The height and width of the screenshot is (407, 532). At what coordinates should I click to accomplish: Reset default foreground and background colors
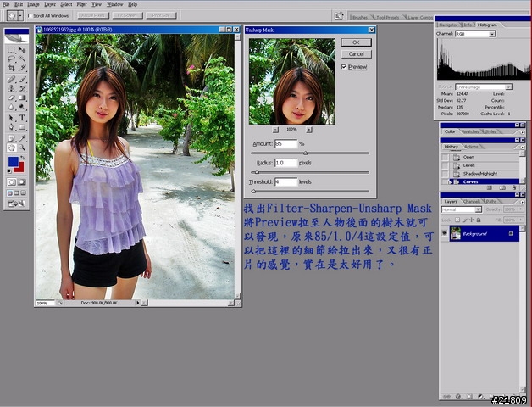click(x=8, y=171)
